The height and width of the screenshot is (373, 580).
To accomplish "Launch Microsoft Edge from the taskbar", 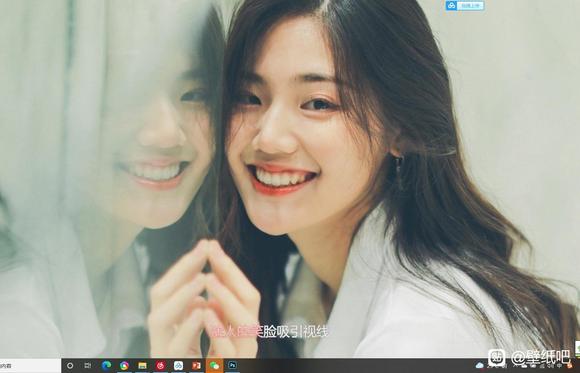I will click(x=106, y=366).
